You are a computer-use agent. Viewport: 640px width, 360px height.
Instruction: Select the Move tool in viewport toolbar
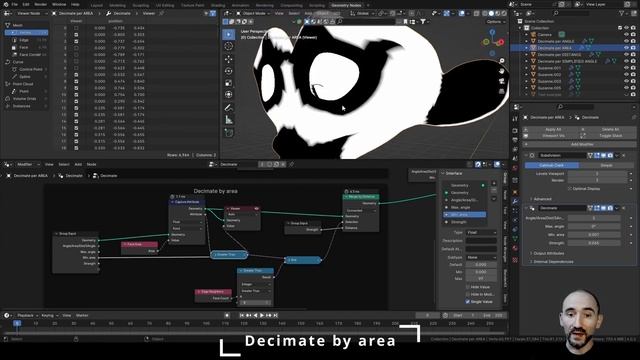pyautogui.click(x=229, y=59)
